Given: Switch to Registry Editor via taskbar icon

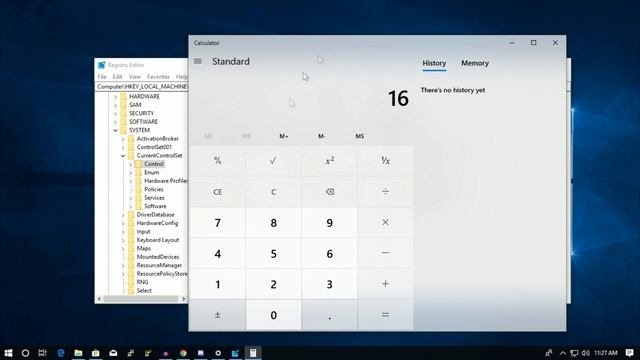Looking at the screenshot, I should coord(236,353).
